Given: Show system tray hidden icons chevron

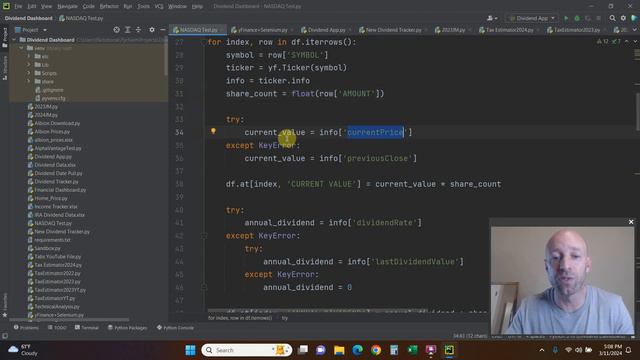Looking at the screenshot, I should coord(542,350).
